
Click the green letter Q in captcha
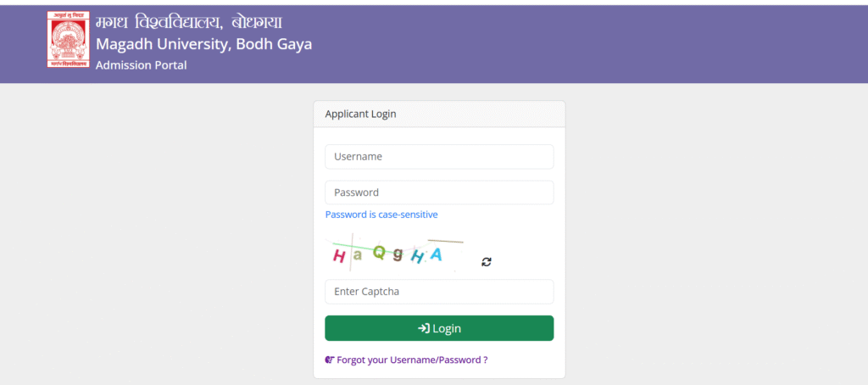pyautogui.click(x=379, y=252)
